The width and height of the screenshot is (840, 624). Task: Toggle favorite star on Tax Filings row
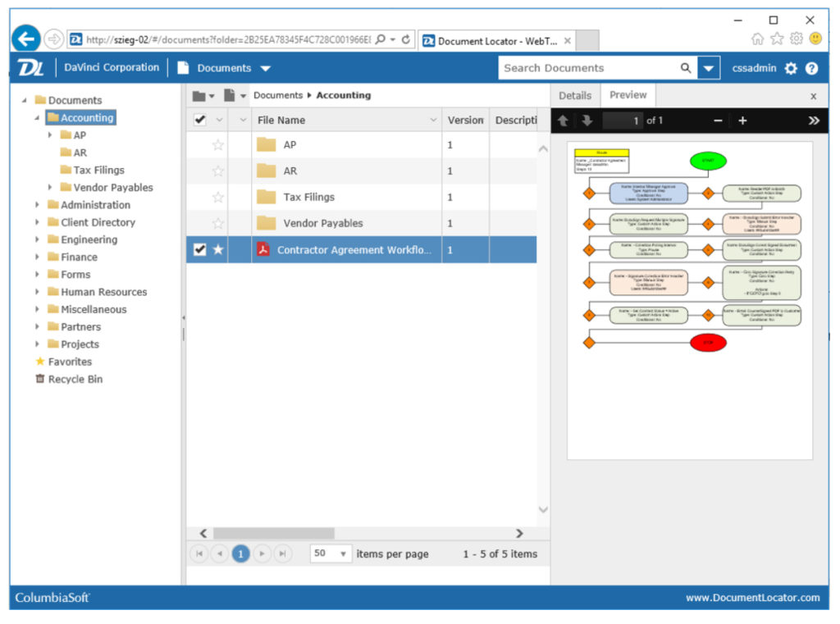click(218, 197)
